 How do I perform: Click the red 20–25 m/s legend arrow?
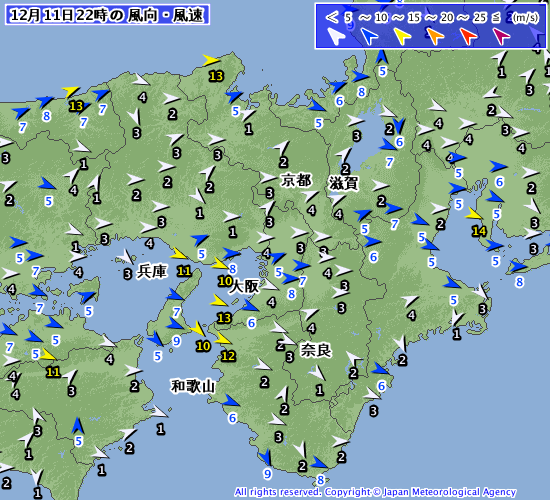point(468,36)
